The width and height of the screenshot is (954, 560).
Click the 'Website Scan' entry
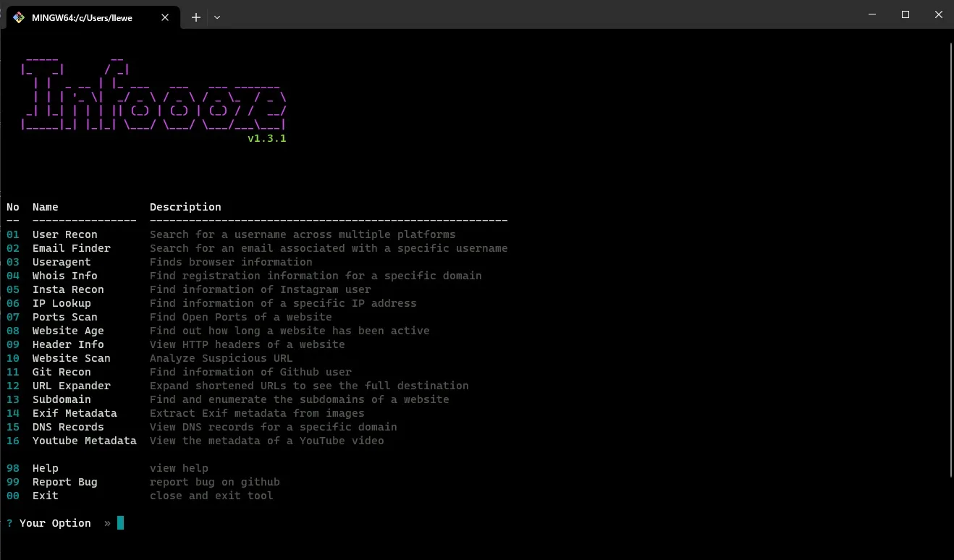[71, 358]
